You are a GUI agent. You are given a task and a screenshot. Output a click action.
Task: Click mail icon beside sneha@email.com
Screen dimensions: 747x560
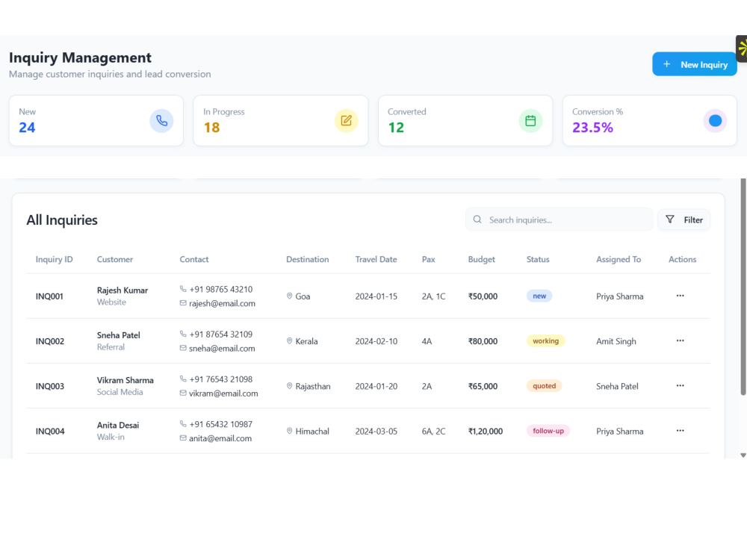183,348
